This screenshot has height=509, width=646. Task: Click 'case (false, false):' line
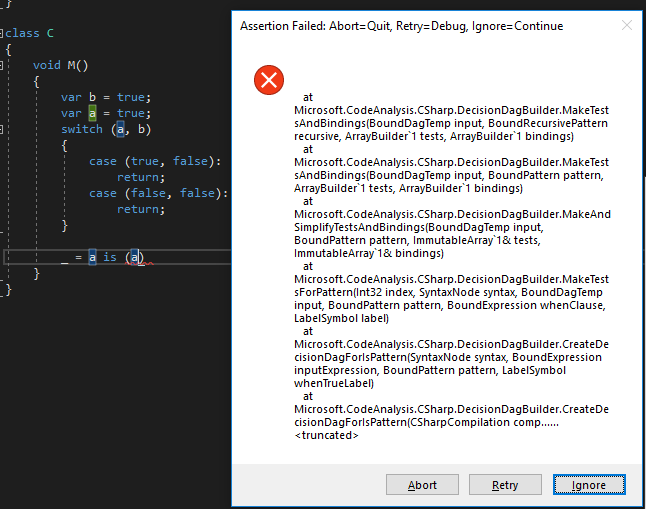coord(159,193)
